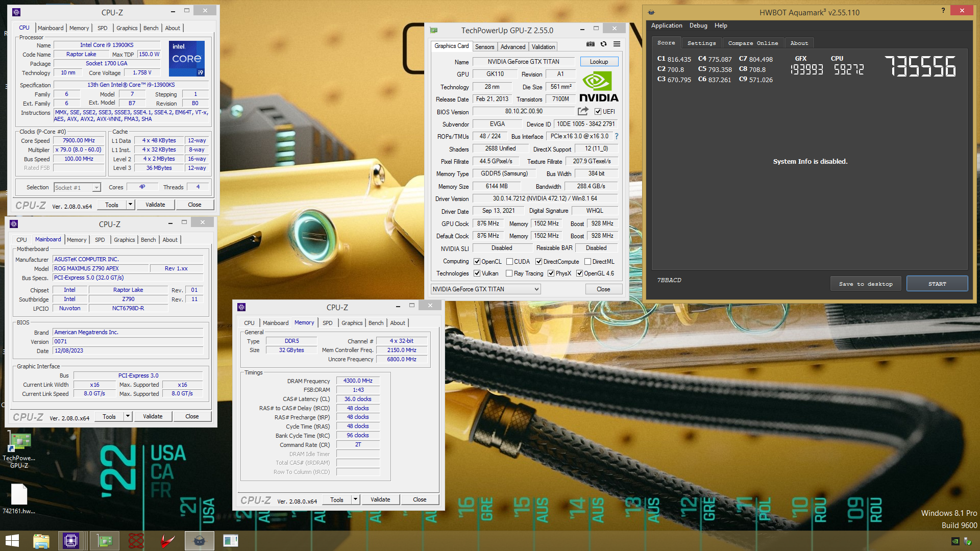Click the GPU-Z graphics card taskbar icon
980x551 pixels.
(x=105, y=541)
